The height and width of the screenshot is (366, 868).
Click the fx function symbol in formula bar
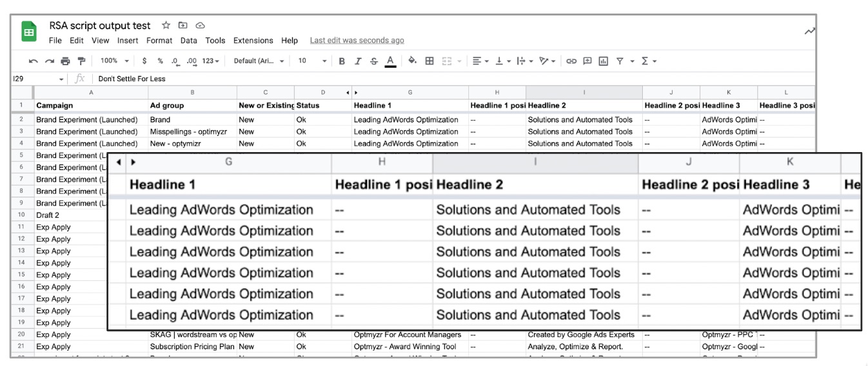pyautogui.click(x=80, y=79)
